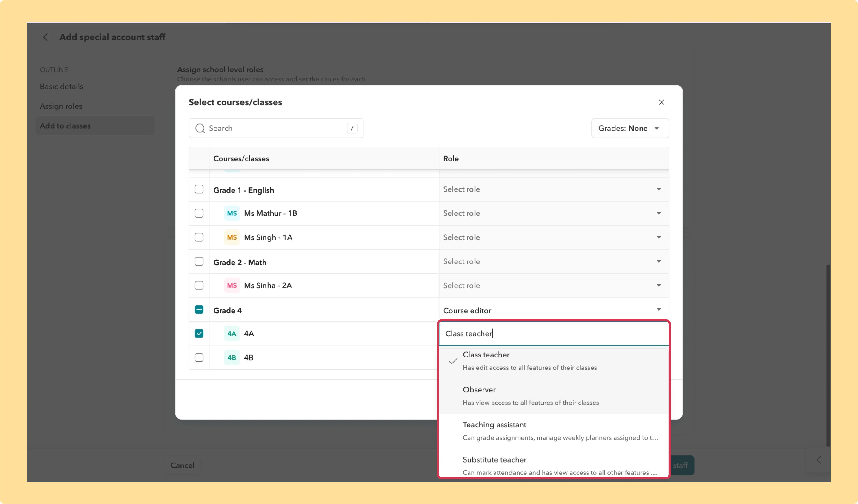Check the Ms Sinha - 2A checkbox
The height and width of the screenshot is (504, 858).
pos(199,285)
